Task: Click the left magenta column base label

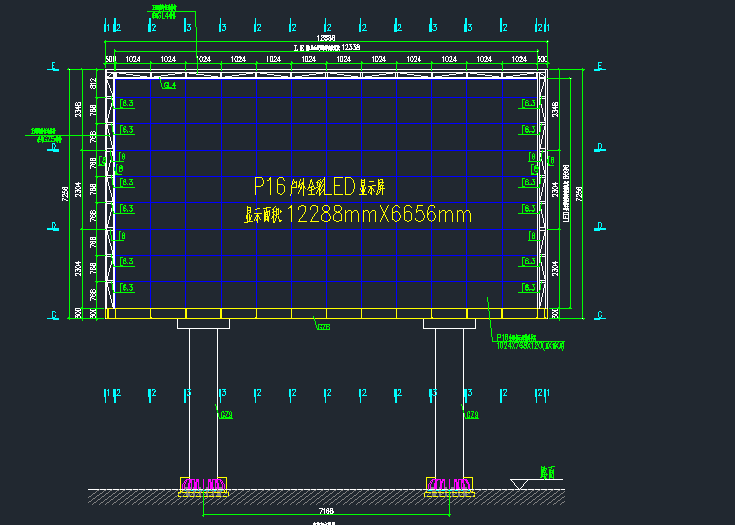Action: [203, 485]
